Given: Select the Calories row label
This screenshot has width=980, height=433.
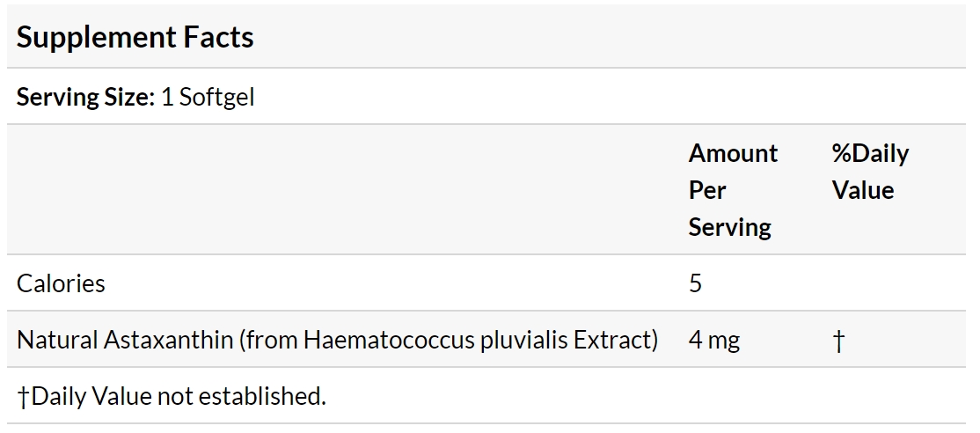Looking at the screenshot, I should pyautogui.click(x=61, y=283).
